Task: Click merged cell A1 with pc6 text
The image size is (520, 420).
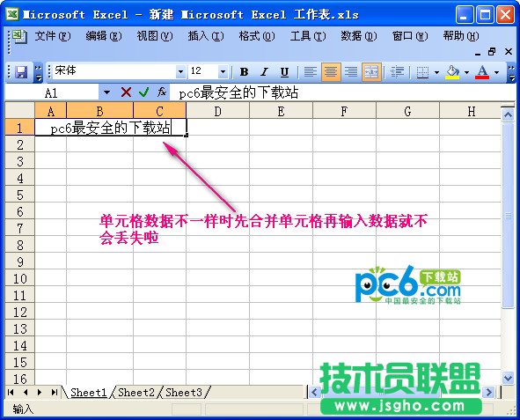Action: [x=111, y=128]
